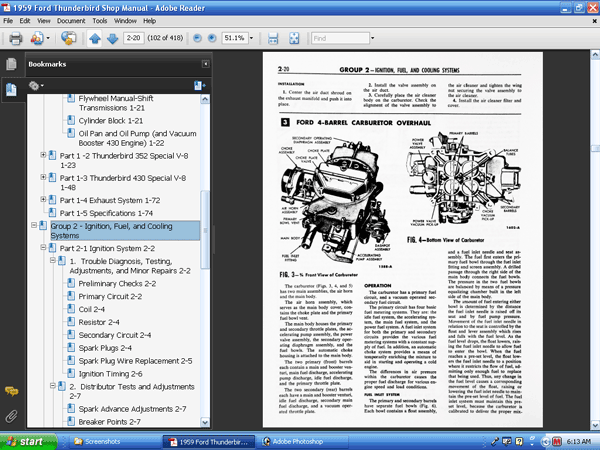Select bookmark Spark Advance Adjustments 2-7
600x450 pixels.
132,409
